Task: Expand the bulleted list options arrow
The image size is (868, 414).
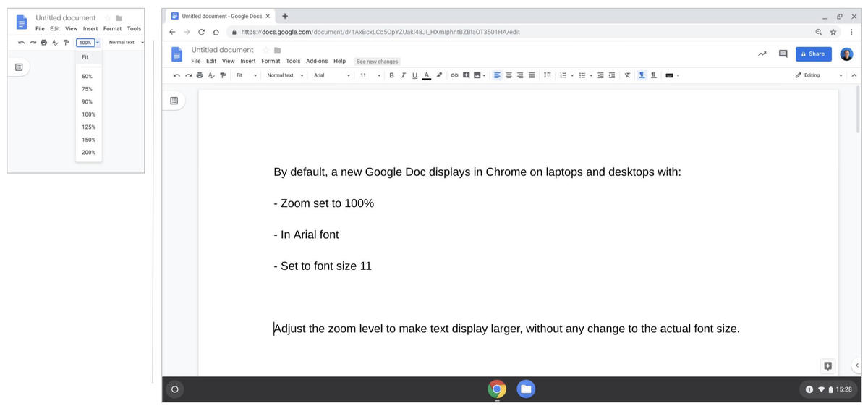Action: pyautogui.click(x=591, y=75)
